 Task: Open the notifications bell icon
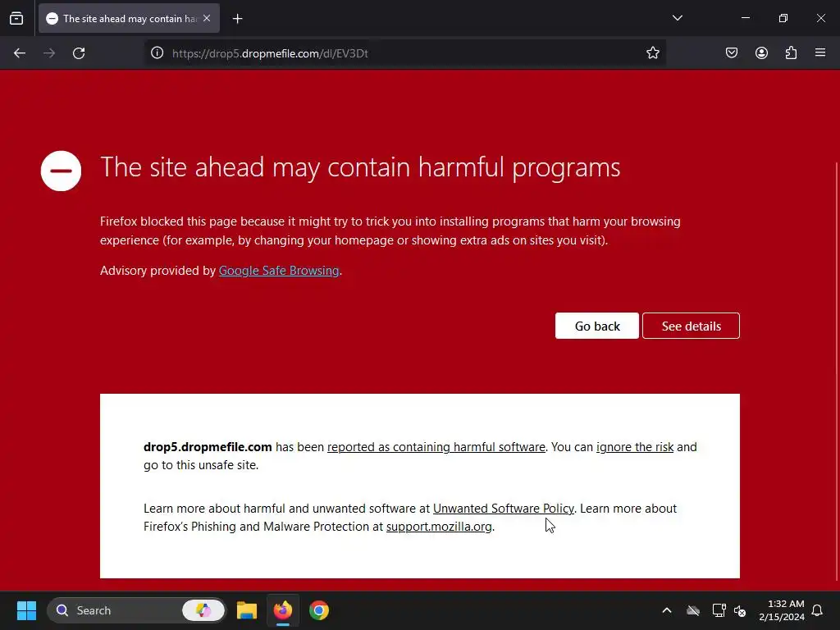pyautogui.click(x=817, y=610)
